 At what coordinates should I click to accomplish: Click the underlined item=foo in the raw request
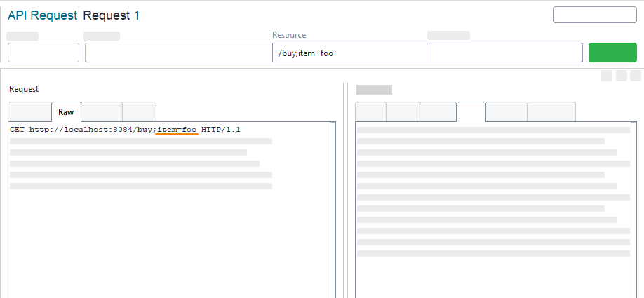click(x=177, y=130)
